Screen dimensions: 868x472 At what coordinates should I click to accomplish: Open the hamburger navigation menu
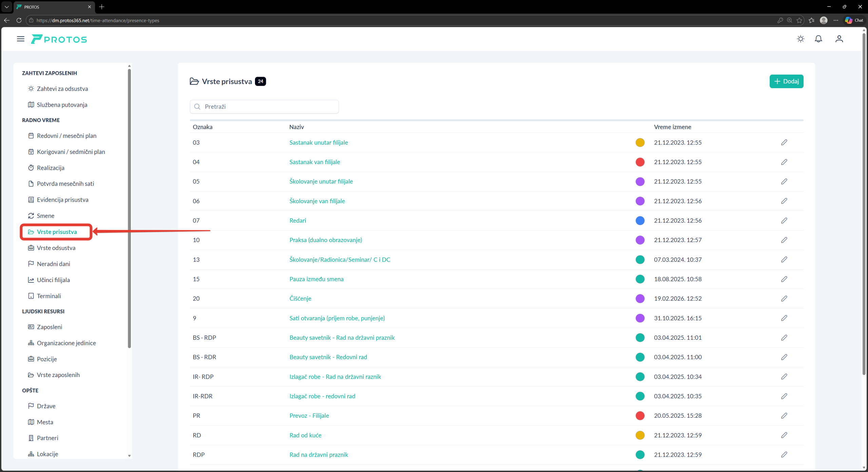point(21,39)
